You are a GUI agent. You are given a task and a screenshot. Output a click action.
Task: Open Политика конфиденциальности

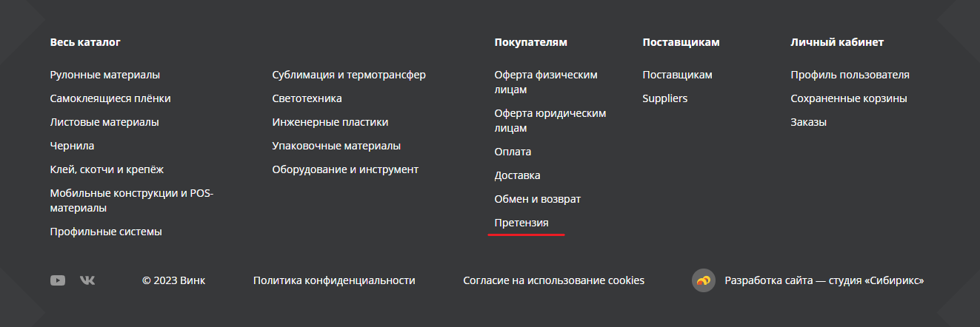click(334, 280)
